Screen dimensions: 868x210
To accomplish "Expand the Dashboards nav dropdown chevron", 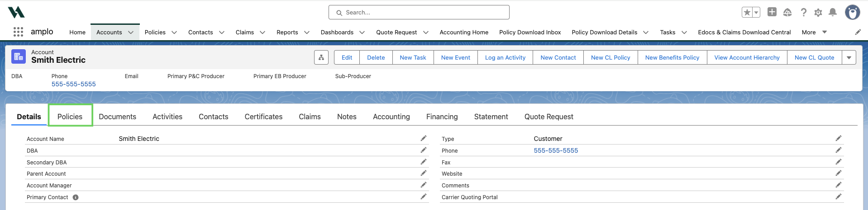I will pos(362,33).
